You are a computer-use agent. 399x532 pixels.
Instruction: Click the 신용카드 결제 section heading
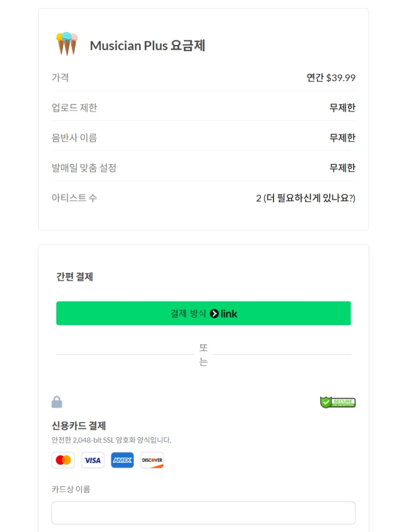pos(78,426)
